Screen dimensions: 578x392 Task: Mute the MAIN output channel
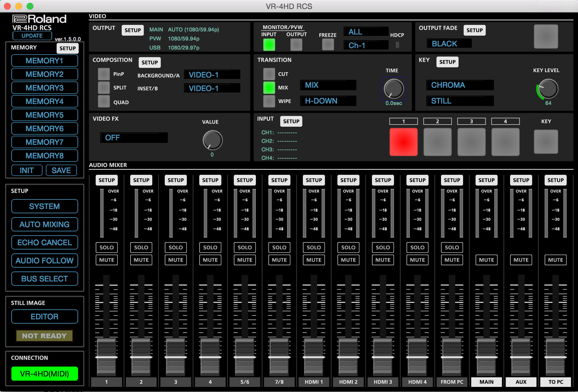pyautogui.click(x=486, y=260)
